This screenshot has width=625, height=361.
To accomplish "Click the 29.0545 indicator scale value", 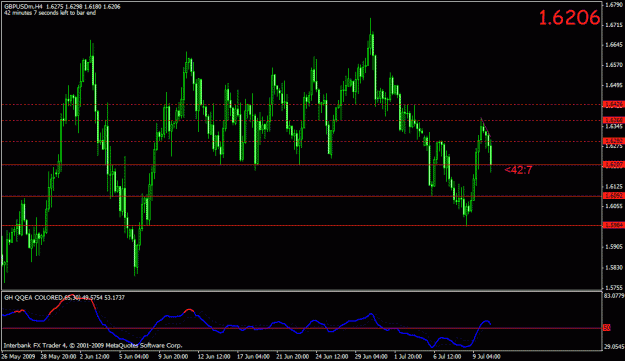I will [614, 347].
